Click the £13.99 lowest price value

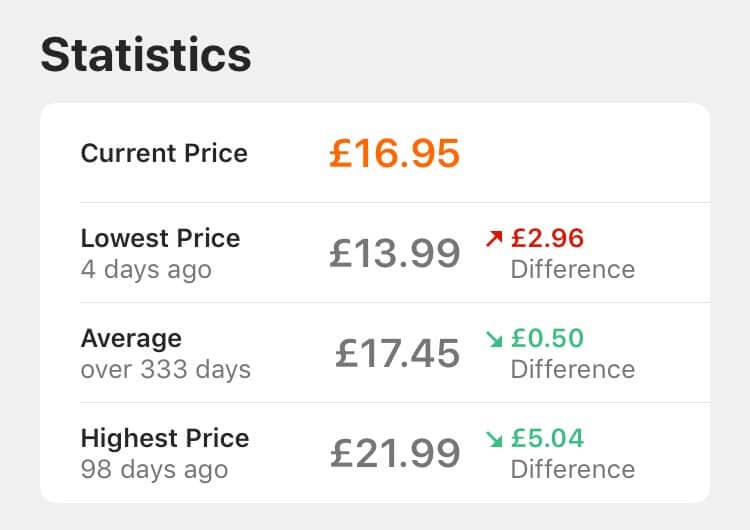[395, 254]
